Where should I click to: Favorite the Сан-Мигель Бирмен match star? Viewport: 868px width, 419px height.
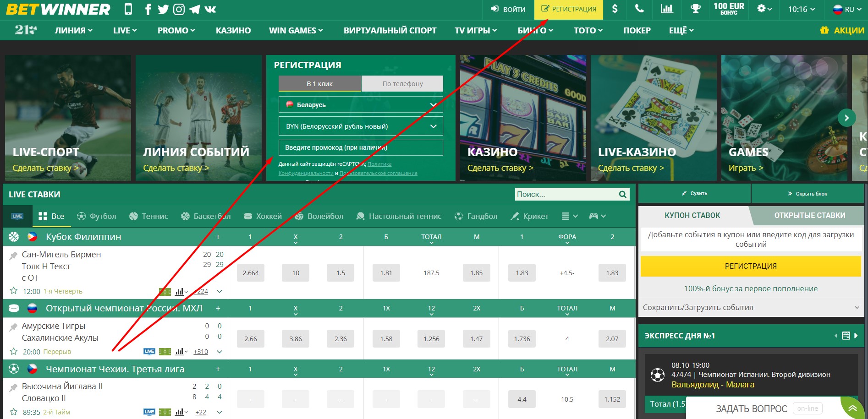click(x=14, y=291)
